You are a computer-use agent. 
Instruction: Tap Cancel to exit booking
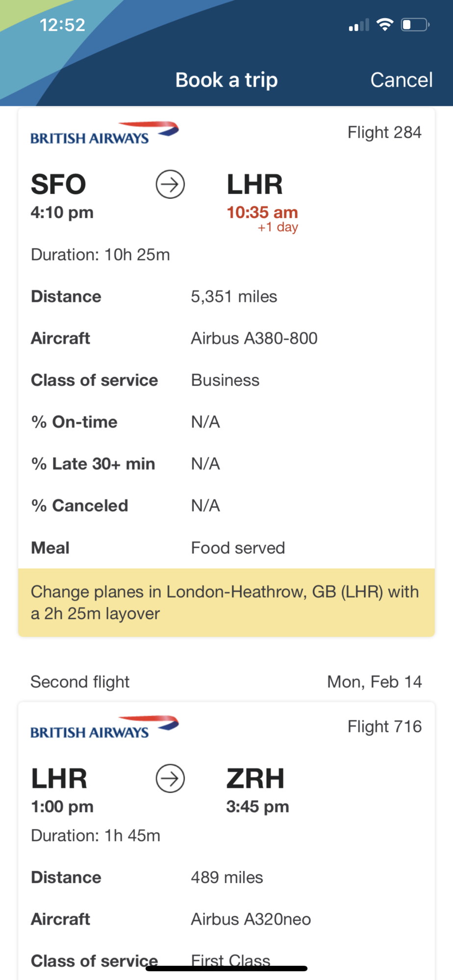[401, 80]
